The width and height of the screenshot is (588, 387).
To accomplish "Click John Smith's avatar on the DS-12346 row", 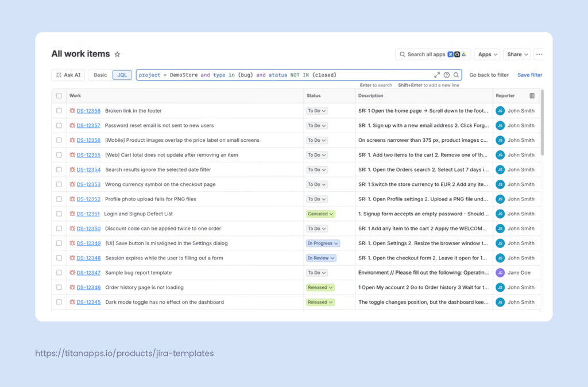I will pos(500,287).
